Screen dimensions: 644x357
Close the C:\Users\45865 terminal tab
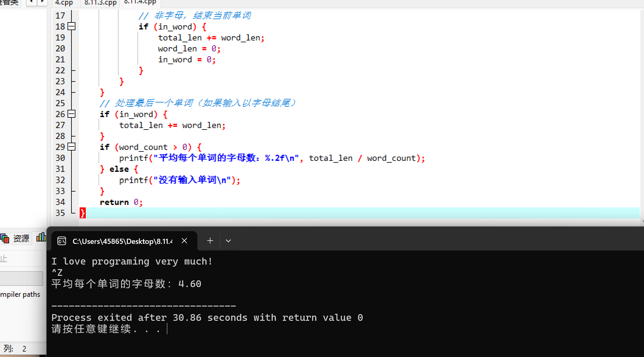(184, 241)
